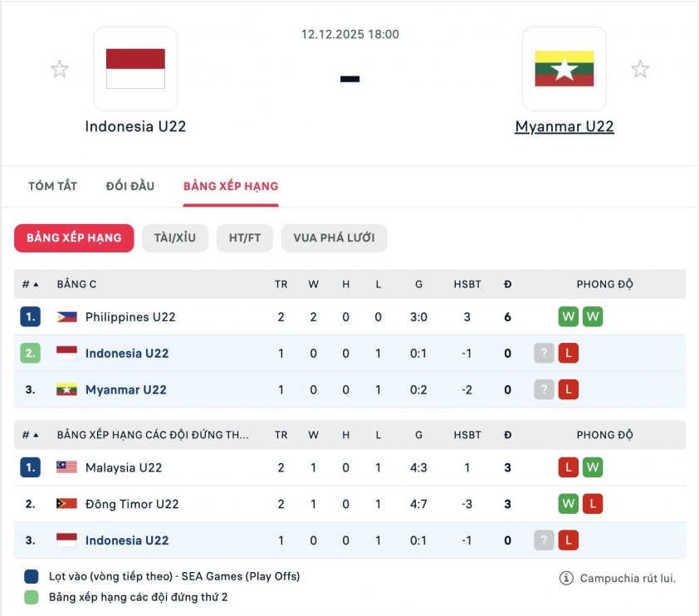The height and width of the screenshot is (616, 699).
Task: Open the Tóm Tắt tab
Action: coord(52,186)
